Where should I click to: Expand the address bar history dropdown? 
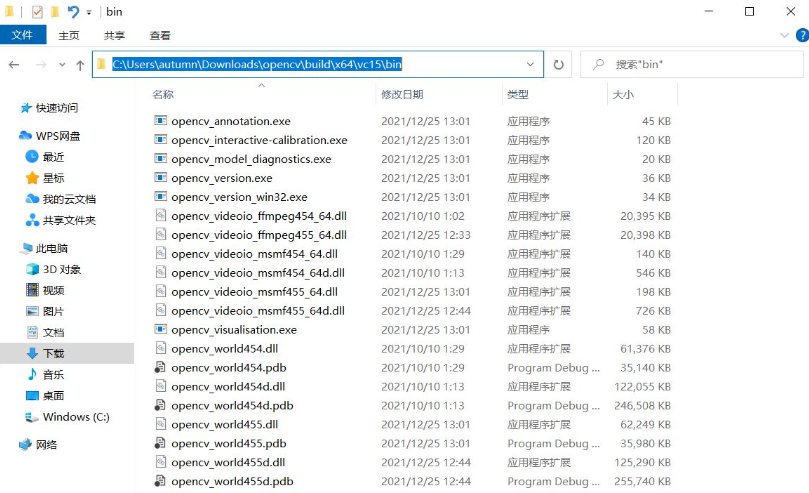(530, 65)
